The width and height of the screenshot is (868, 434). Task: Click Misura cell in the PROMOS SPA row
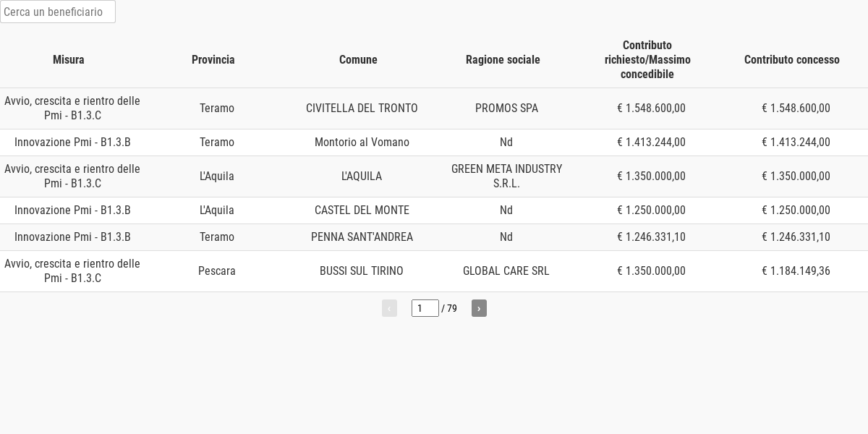(x=72, y=109)
